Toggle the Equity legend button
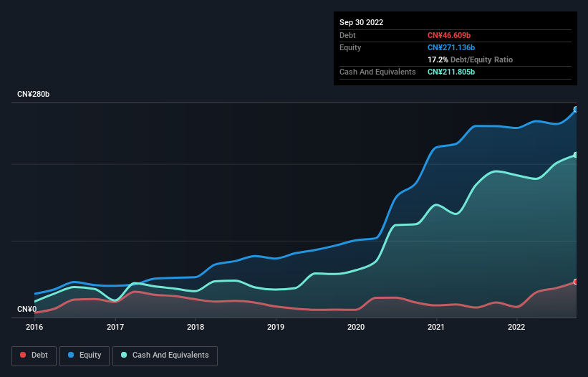The height and width of the screenshot is (377, 588). 85,355
